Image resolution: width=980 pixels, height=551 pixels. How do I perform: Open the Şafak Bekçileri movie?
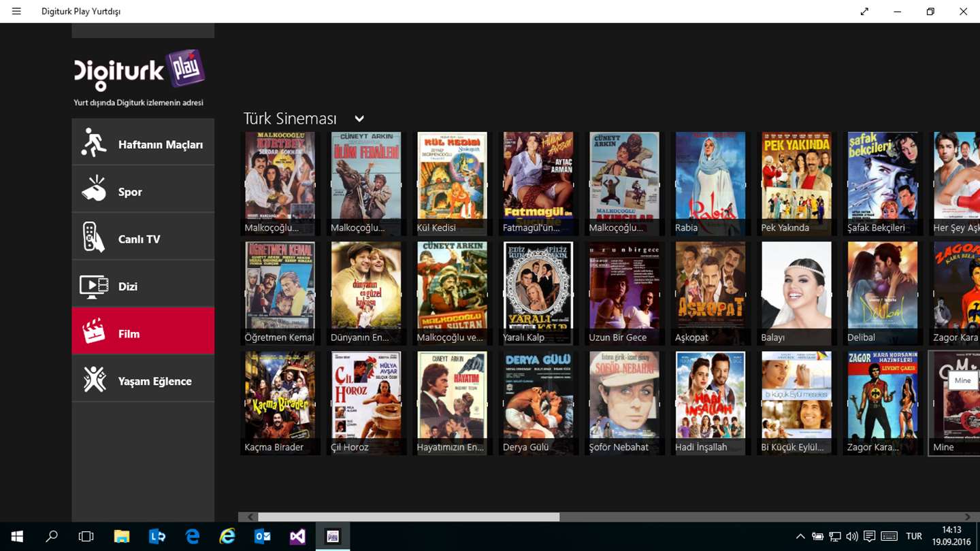click(882, 184)
